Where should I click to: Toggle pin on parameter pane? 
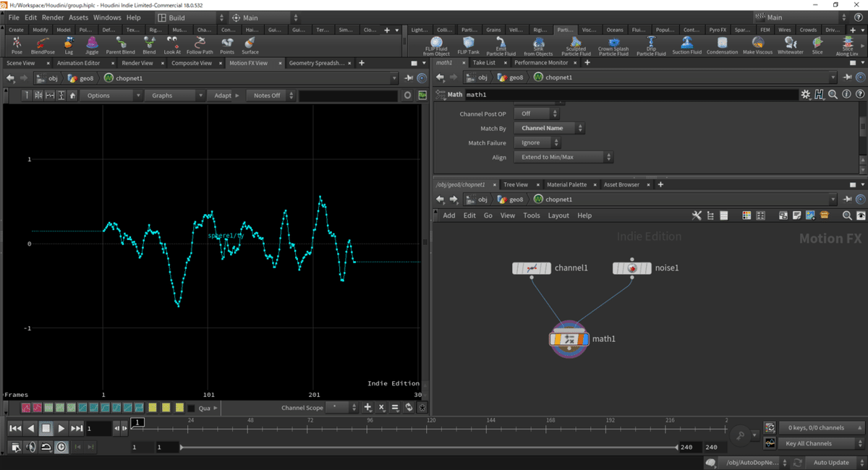[847, 78]
